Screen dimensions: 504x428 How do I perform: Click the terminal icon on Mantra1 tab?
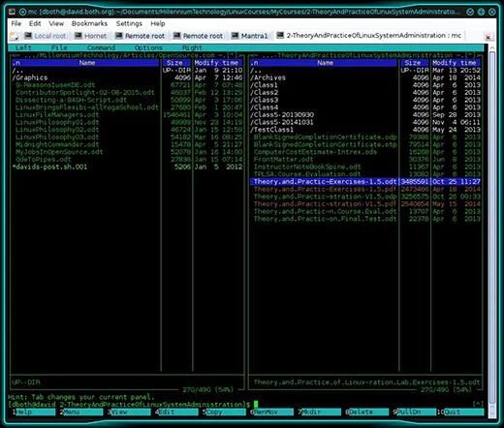pyautogui.click(x=236, y=36)
